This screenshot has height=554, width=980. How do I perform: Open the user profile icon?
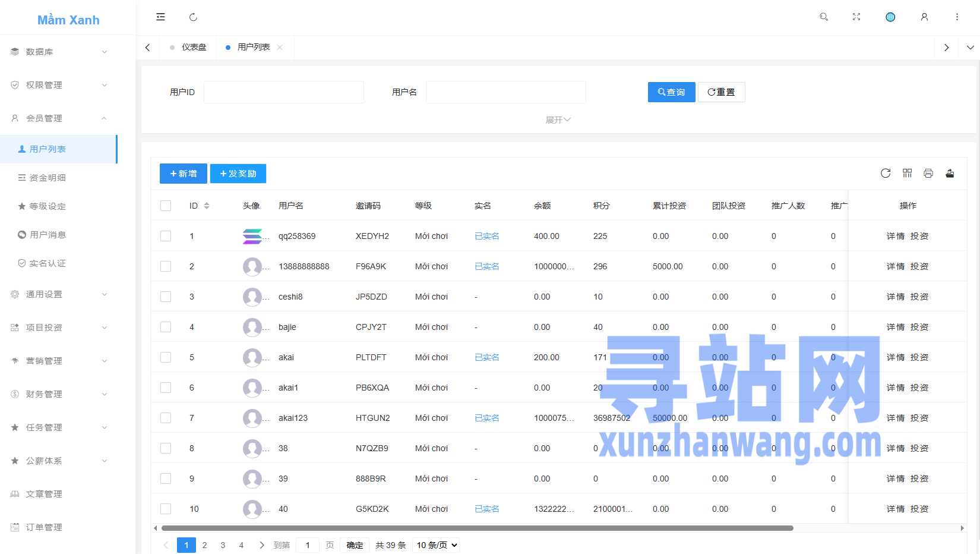(x=924, y=17)
